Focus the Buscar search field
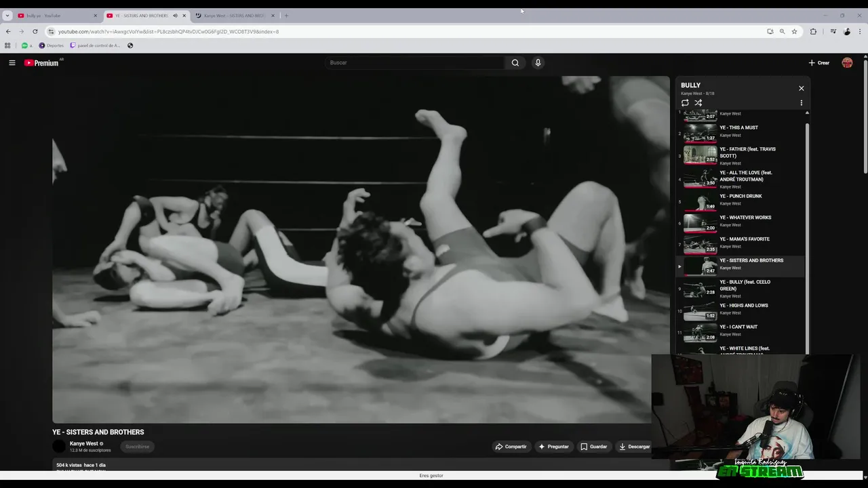This screenshot has width=868, height=488. click(415, 62)
